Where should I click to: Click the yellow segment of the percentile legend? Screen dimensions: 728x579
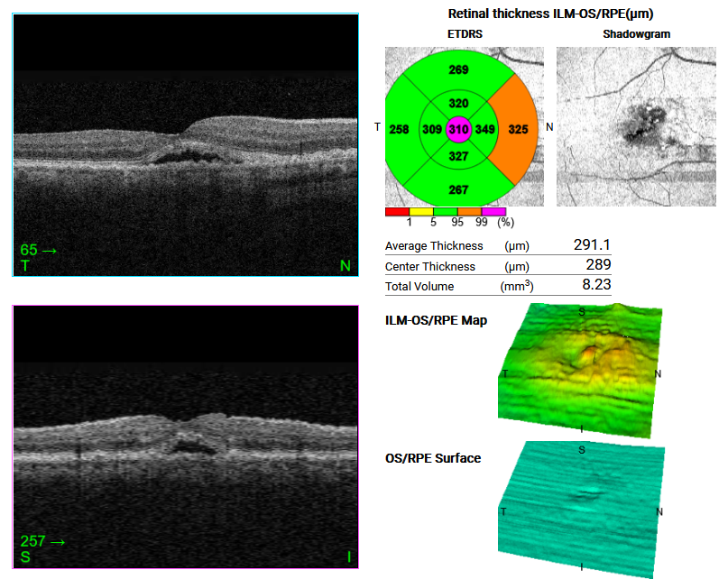coord(421,212)
